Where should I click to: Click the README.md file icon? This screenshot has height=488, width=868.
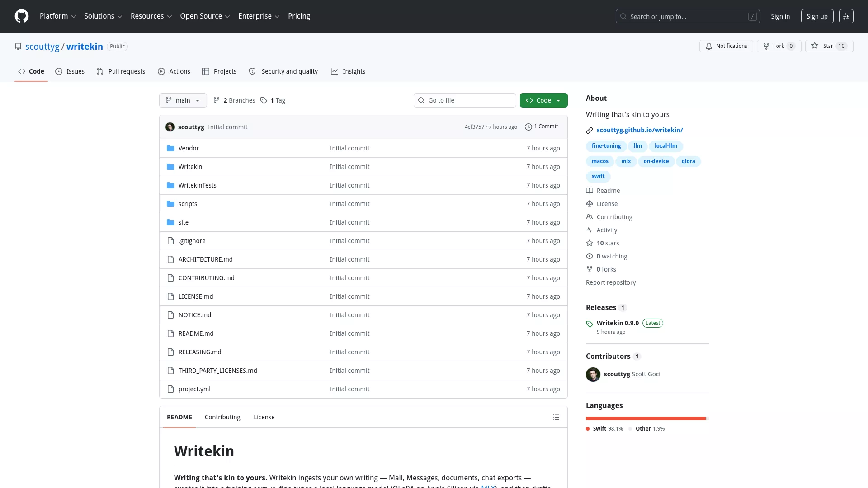point(170,333)
